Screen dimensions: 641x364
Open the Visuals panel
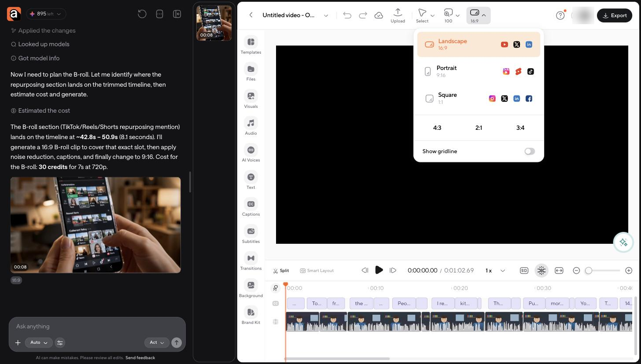click(x=251, y=99)
